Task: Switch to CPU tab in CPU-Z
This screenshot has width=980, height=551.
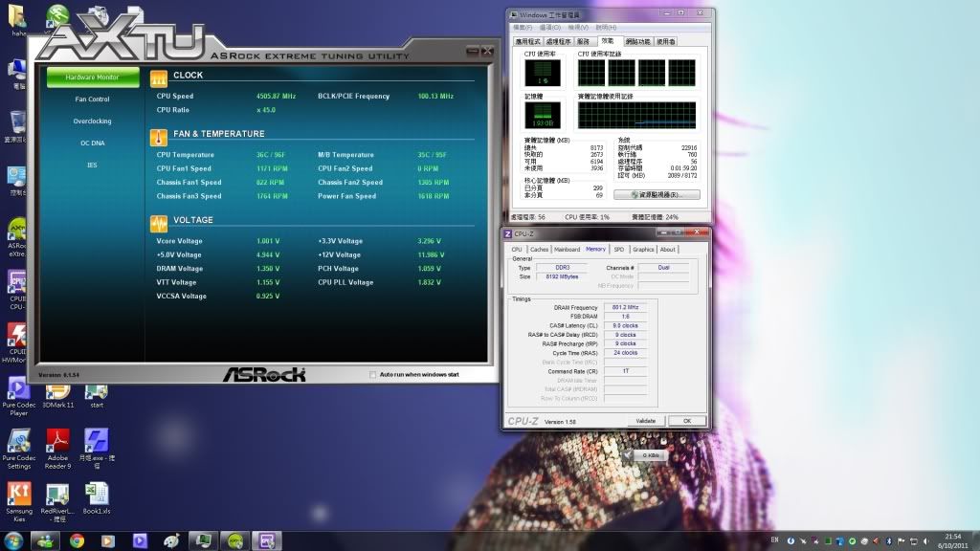Action: (x=517, y=250)
